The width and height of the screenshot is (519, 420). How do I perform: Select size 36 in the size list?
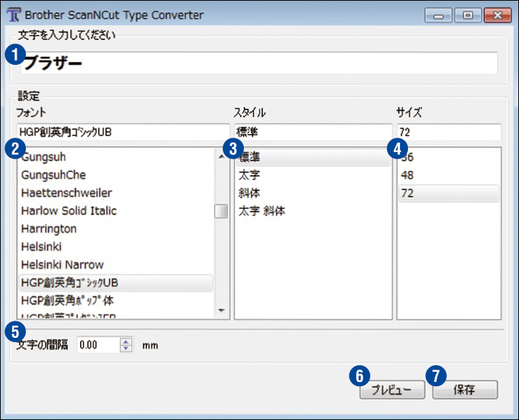coord(449,157)
